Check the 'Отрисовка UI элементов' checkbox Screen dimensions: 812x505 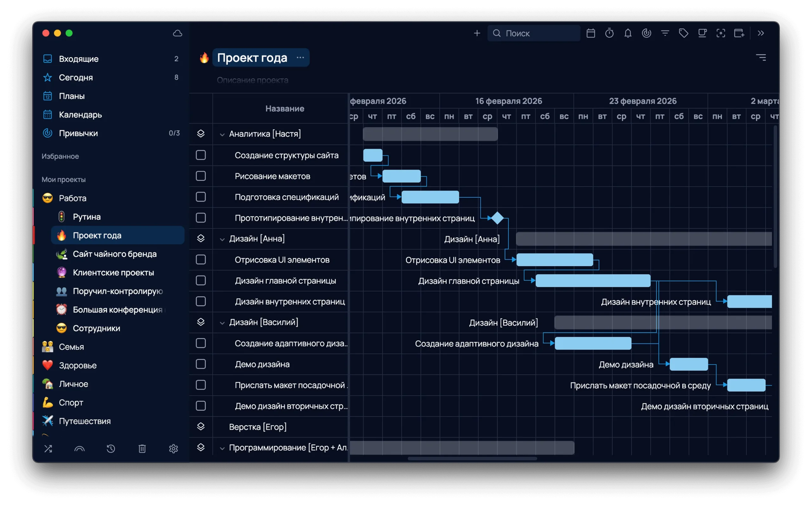click(201, 259)
